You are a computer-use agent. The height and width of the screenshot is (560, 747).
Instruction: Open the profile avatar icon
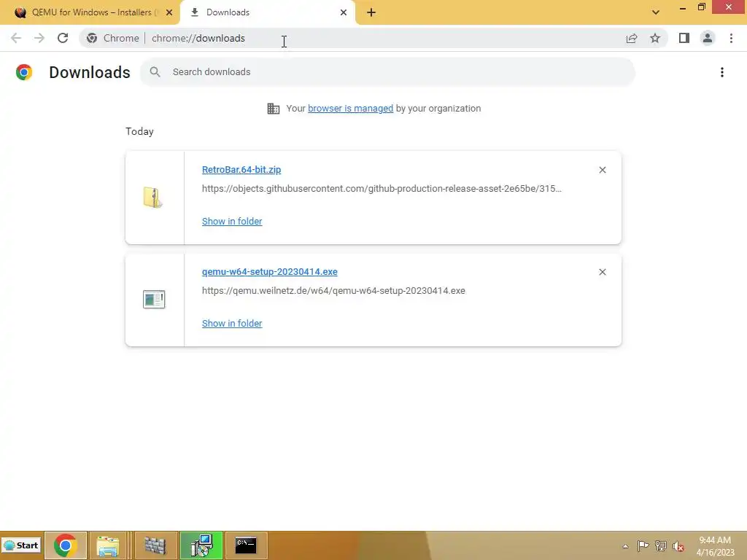tap(708, 38)
